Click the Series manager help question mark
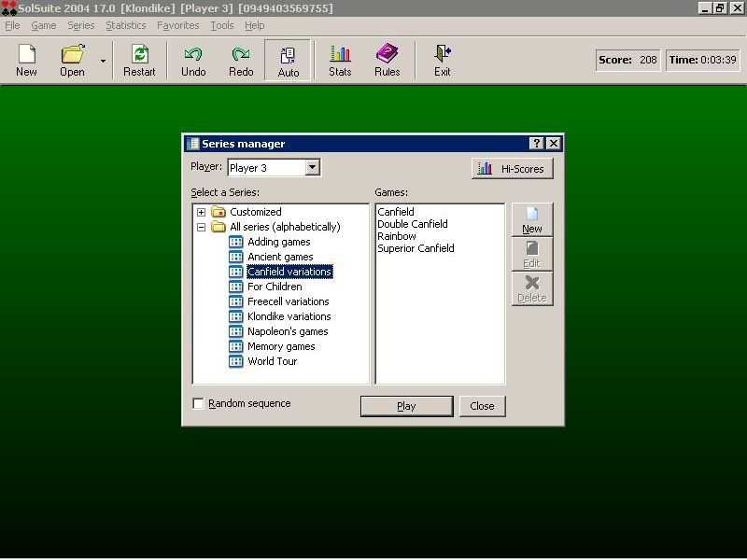Viewport: 747px width, 560px height. (x=536, y=144)
